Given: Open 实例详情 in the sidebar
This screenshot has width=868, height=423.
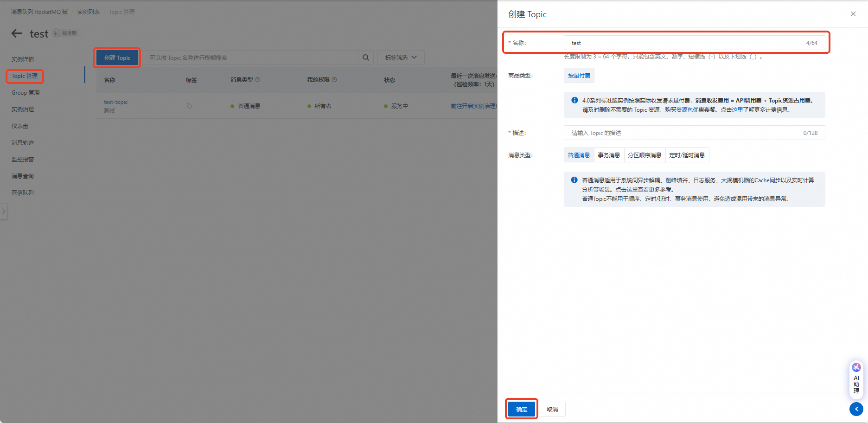Looking at the screenshot, I should [x=23, y=59].
